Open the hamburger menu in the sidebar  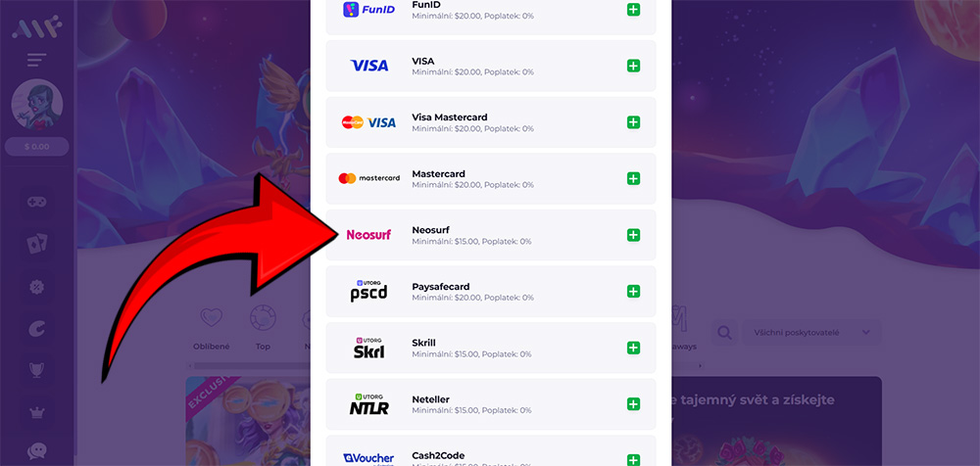[37, 61]
